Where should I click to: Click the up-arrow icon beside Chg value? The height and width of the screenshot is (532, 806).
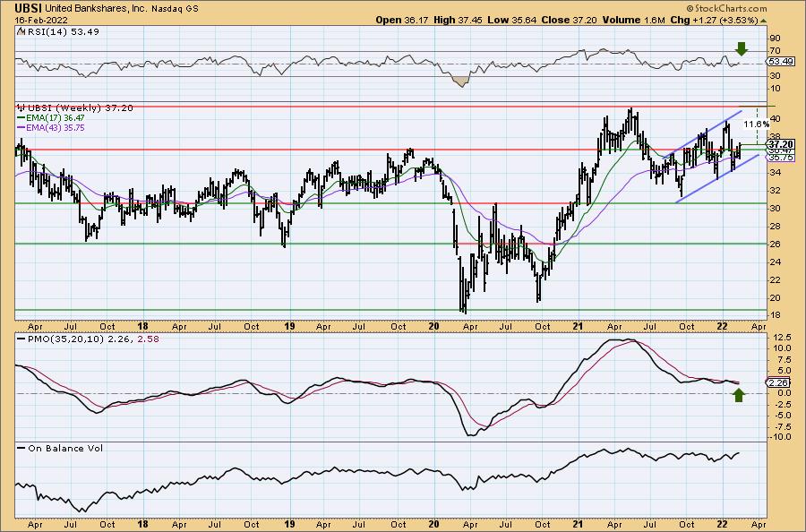click(763, 21)
